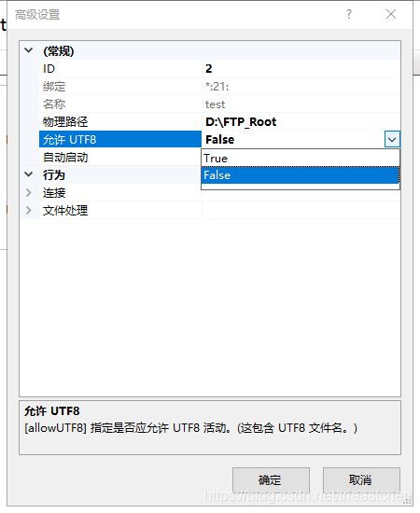The height and width of the screenshot is (513, 420).
Task: Click the 取消 button
Action: pos(361,480)
